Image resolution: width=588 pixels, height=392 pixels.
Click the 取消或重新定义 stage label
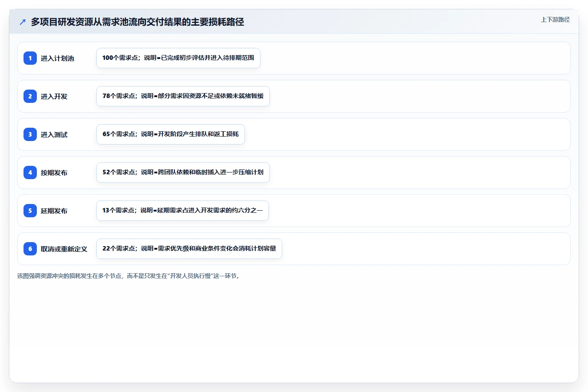pyautogui.click(x=64, y=249)
